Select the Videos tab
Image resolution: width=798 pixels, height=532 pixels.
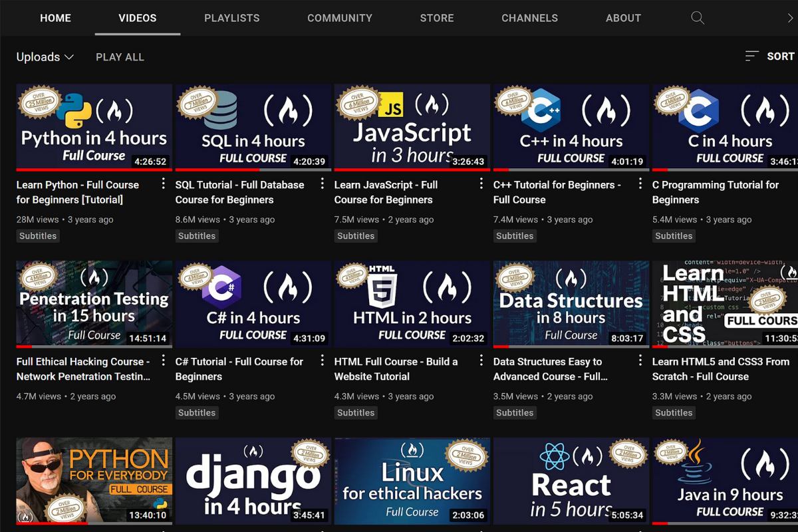[x=138, y=18]
